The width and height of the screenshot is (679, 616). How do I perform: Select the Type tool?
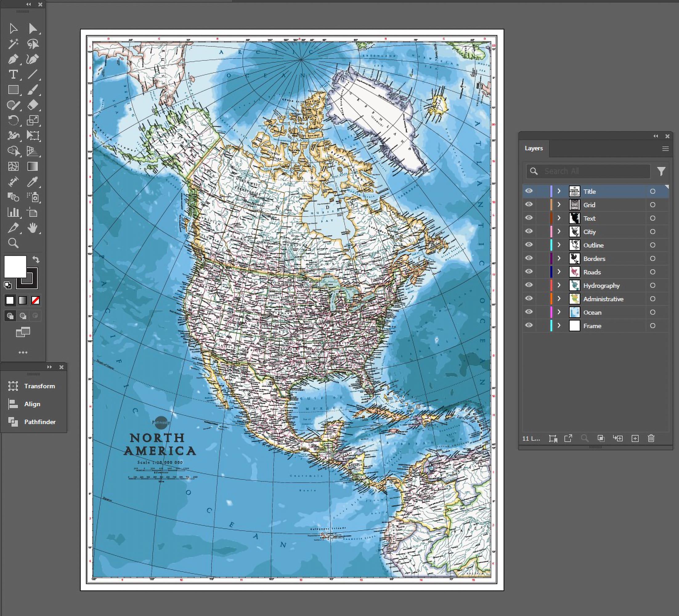[x=14, y=75]
